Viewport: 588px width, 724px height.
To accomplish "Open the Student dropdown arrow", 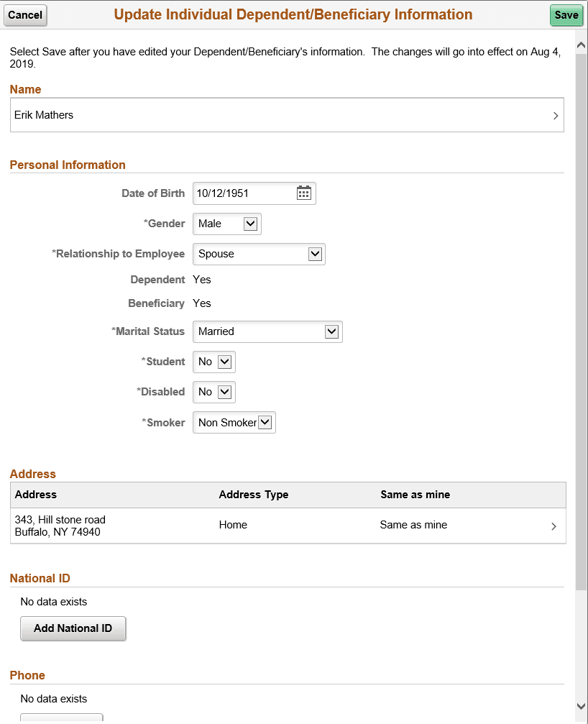I will tap(226, 362).
